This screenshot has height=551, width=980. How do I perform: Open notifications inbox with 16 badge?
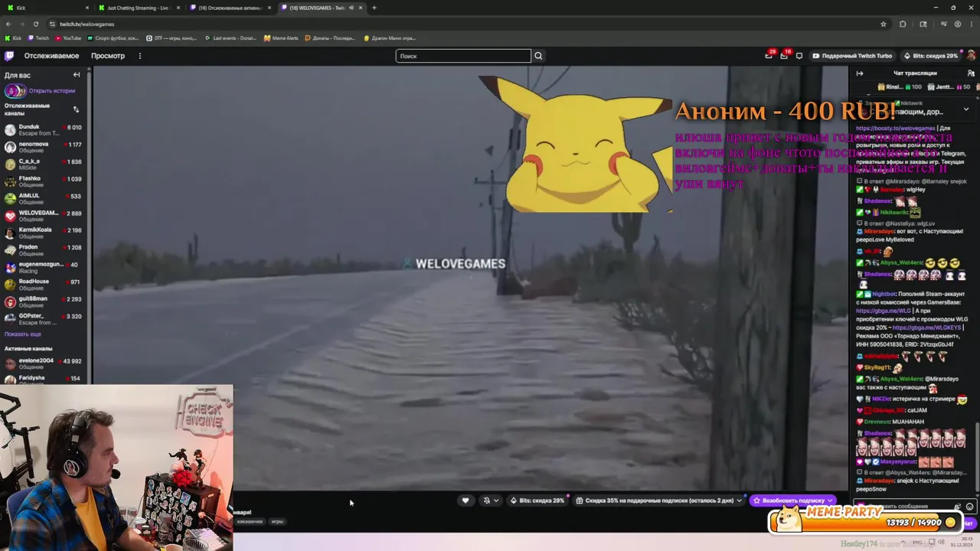click(x=783, y=56)
